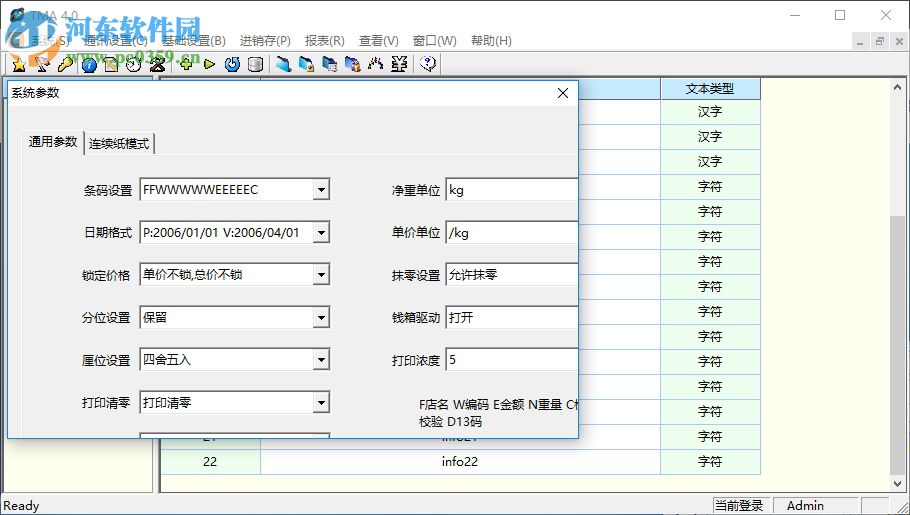The width and height of the screenshot is (910, 515).
Task: Switch to the 通用参数 tab
Action: (53, 142)
